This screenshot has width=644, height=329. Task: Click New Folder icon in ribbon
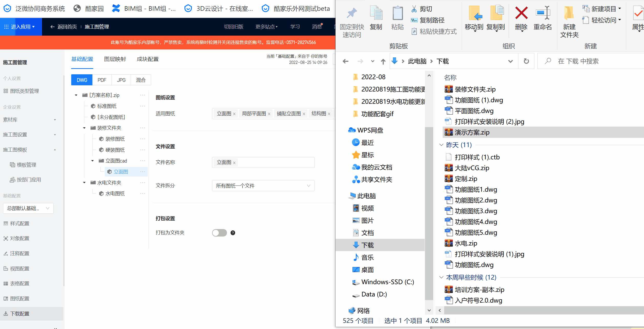(x=569, y=13)
